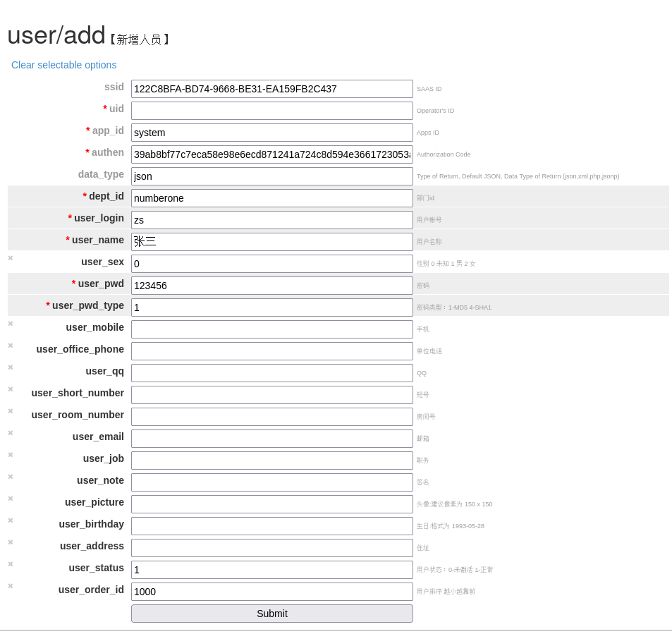Click the remove icon beside user_job

click(x=10, y=454)
